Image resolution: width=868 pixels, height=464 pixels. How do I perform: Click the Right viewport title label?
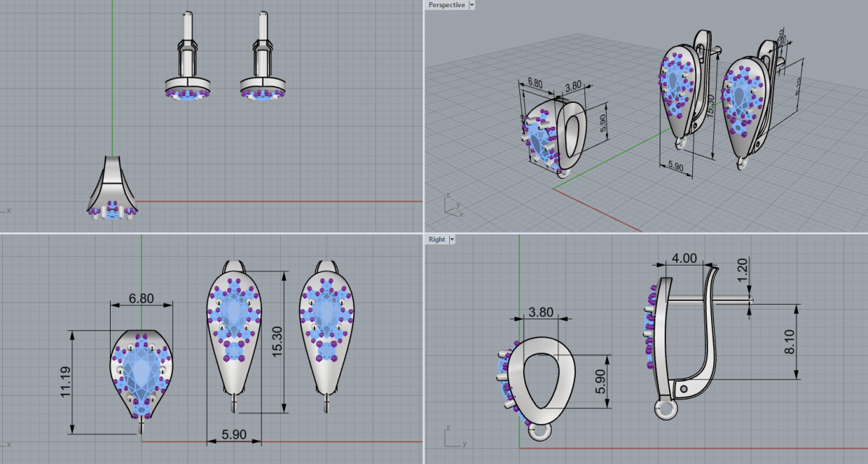pos(437,240)
